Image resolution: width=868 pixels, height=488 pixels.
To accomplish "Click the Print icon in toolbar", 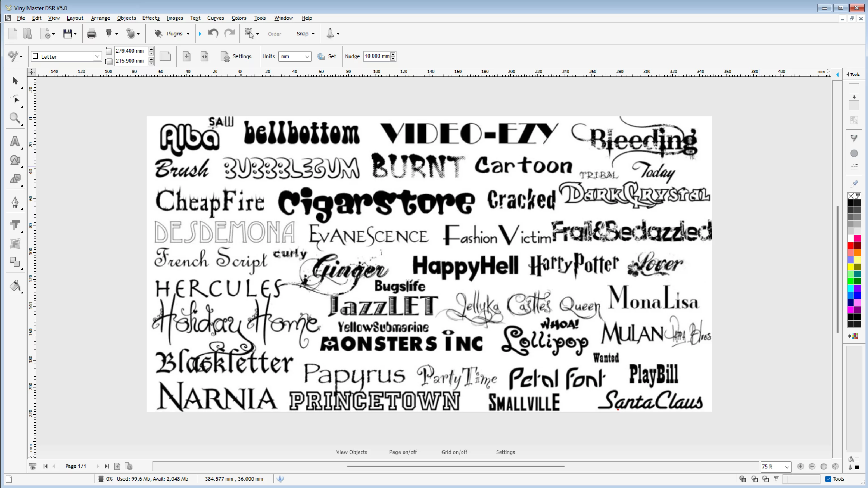I will pyautogui.click(x=91, y=34).
